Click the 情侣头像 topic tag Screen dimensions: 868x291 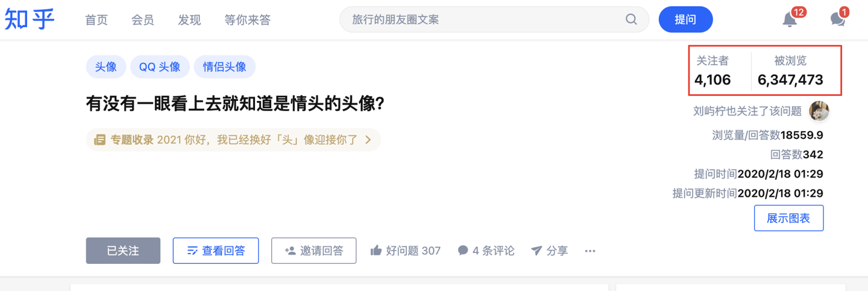(x=224, y=67)
